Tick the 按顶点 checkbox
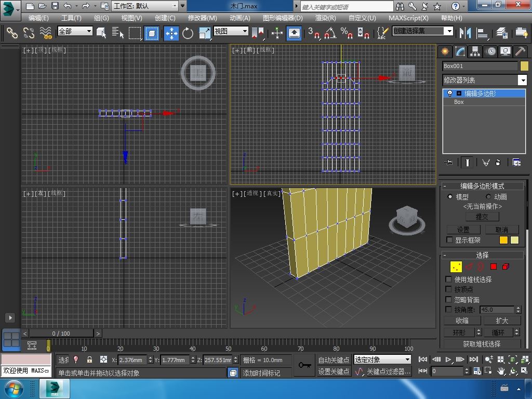 coord(449,289)
